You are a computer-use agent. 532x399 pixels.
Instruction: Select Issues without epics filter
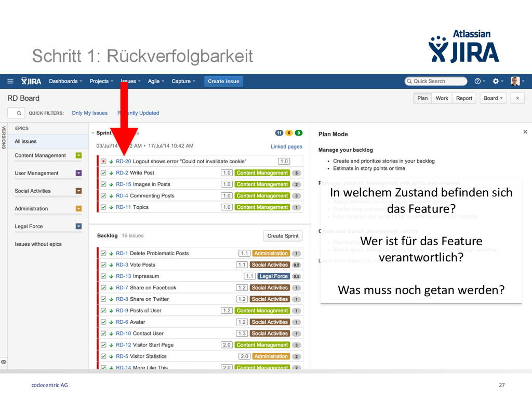[x=38, y=244]
